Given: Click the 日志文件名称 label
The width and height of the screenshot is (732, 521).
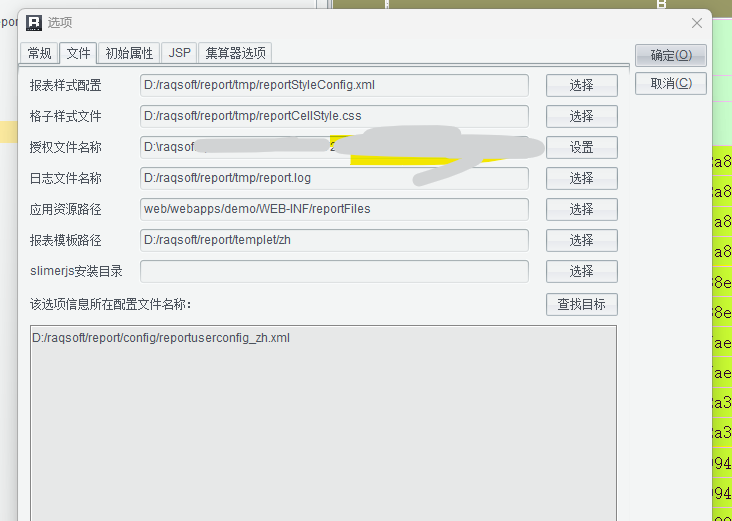Looking at the screenshot, I should [x=65, y=178].
